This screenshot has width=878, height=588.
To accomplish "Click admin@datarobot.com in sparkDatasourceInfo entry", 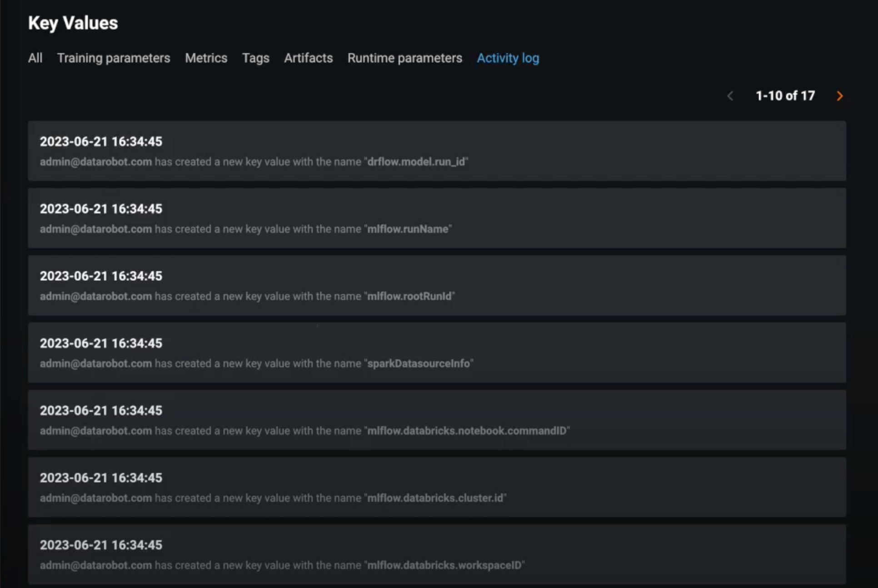I will coord(95,364).
